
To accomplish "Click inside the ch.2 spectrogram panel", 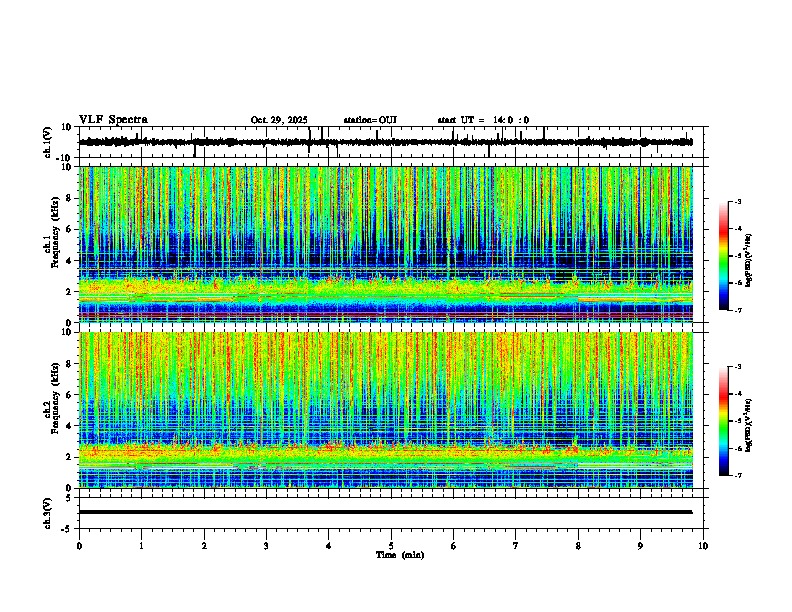I will (x=386, y=410).
